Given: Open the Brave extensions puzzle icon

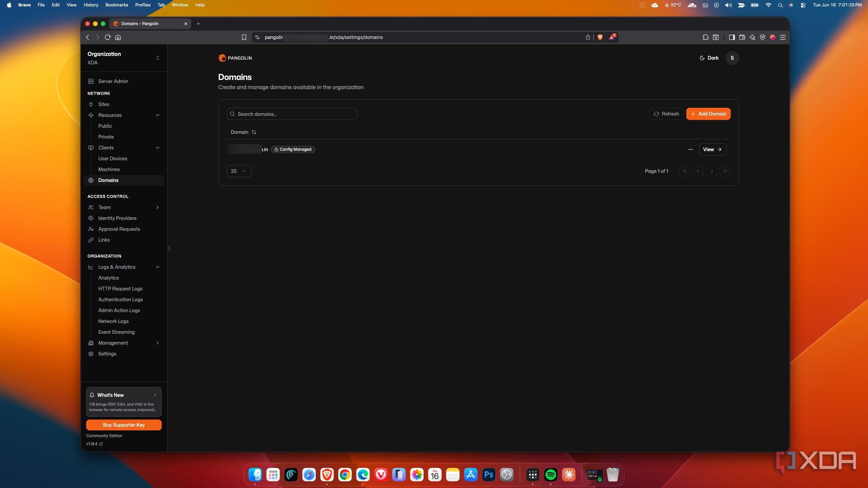Looking at the screenshot, I should coord(706,37).
